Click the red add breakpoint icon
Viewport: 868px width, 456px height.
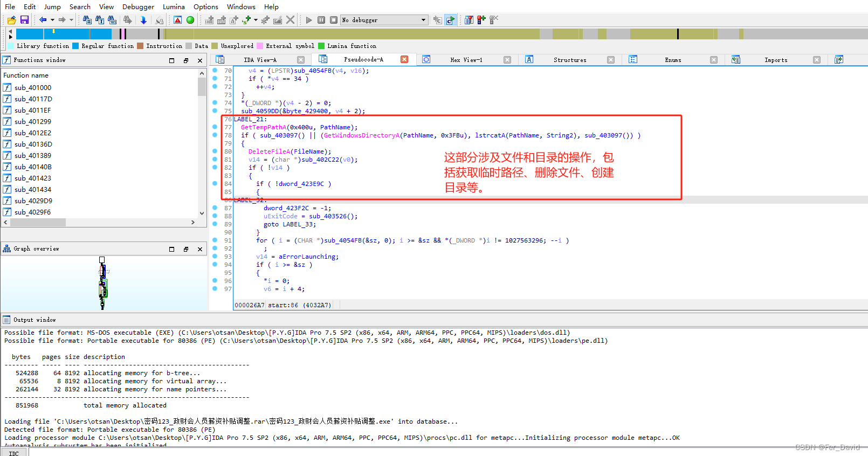(x=481, y=20)
